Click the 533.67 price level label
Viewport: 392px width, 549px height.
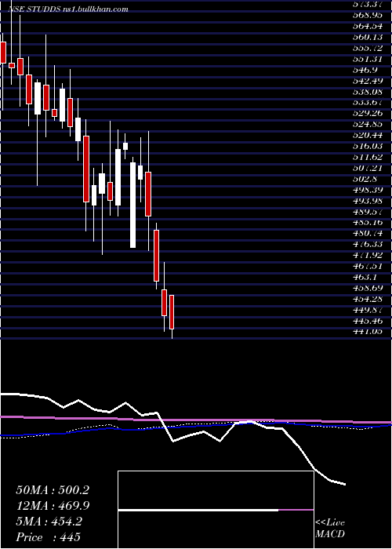pos(369,102)
